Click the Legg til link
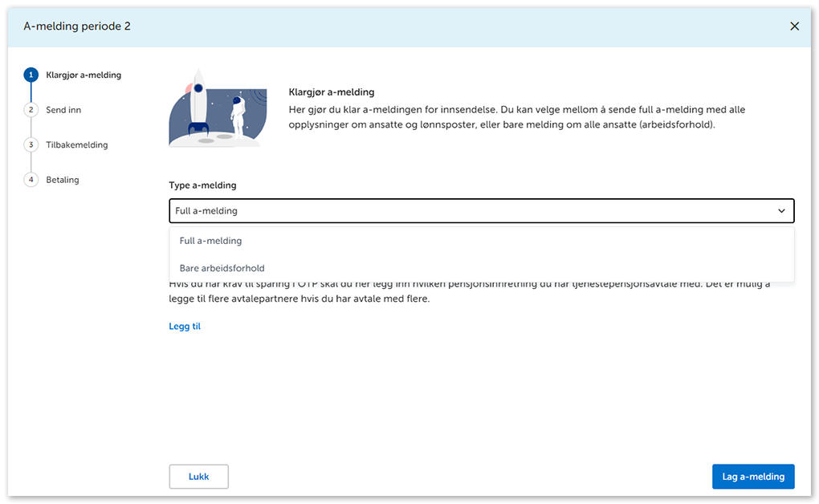Image resolution: width=819 pixels, height=504 pixels. pos(185,327)
